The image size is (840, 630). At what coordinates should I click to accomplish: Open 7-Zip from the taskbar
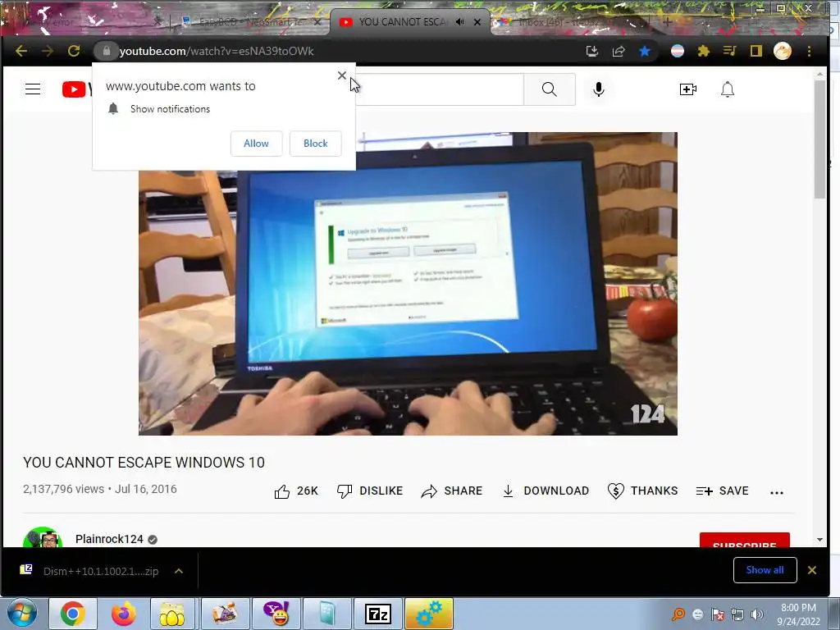[x=377, y=614]
